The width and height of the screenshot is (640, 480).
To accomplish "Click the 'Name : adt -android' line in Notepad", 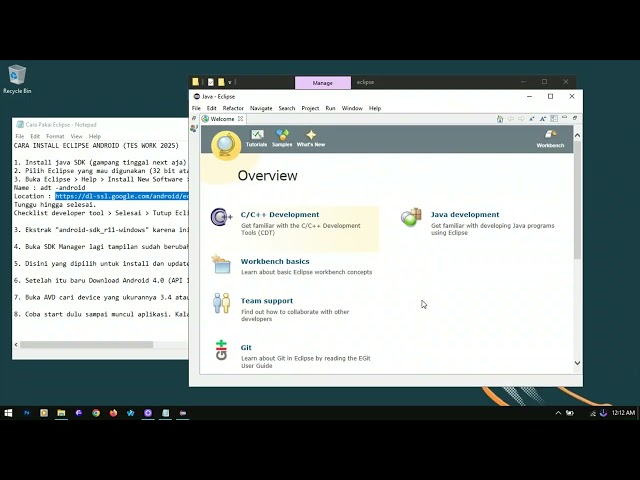I will tap(49, 188).
